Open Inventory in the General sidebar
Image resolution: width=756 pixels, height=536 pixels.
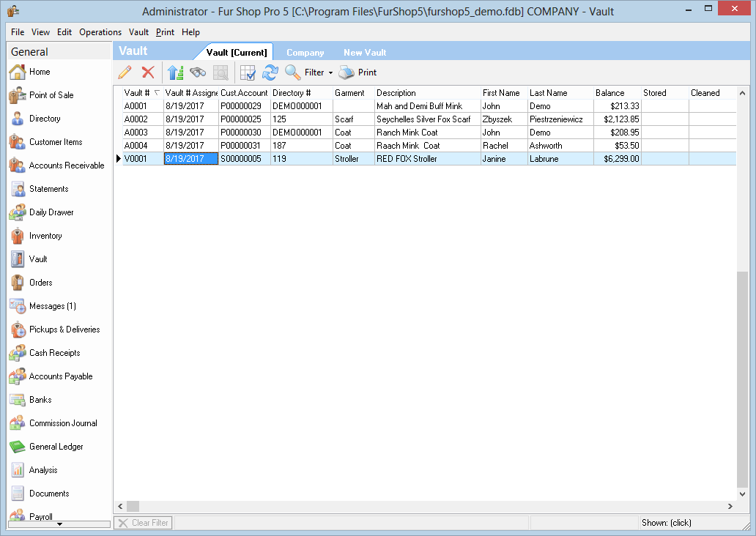pyautogui.click(x=45, y=236)
